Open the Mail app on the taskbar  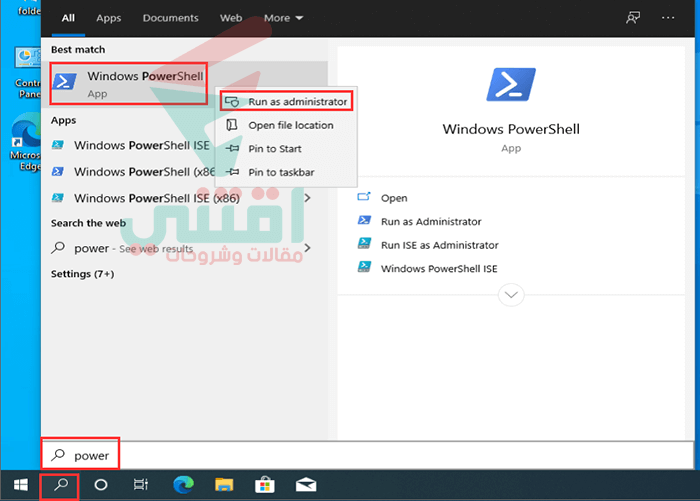pyautogui.click(x=306, y=485)
